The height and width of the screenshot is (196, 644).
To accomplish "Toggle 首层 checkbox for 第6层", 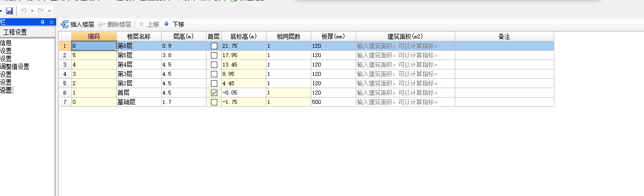I will click(x=214, y=46).
